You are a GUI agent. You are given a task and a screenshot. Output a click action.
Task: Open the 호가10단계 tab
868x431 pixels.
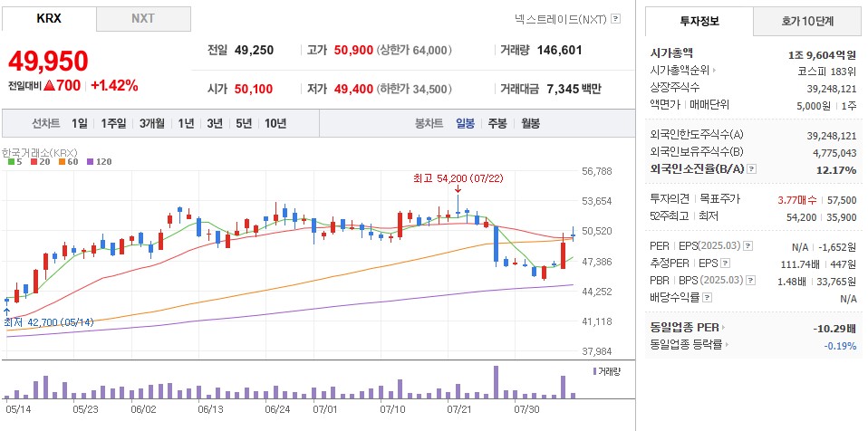pyautogui.click(x=807, y=21)
